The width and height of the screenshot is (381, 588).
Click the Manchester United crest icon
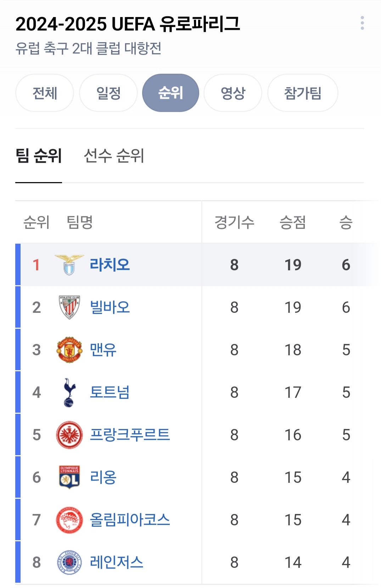[69, 350]
